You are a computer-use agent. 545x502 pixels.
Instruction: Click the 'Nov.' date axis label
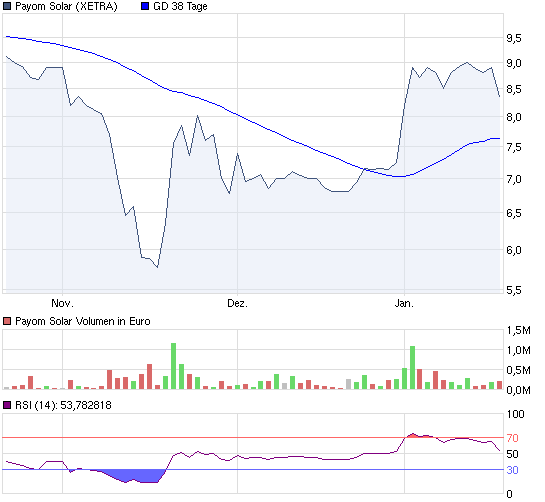62,303
